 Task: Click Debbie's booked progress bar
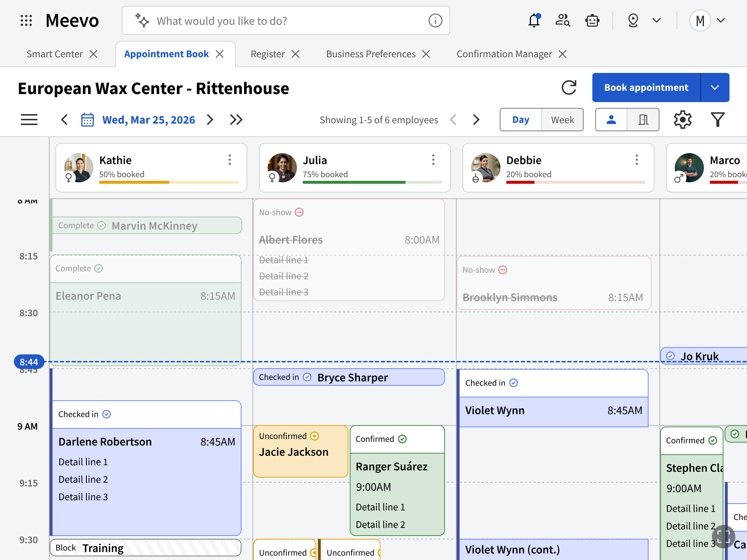click(576, 182)
